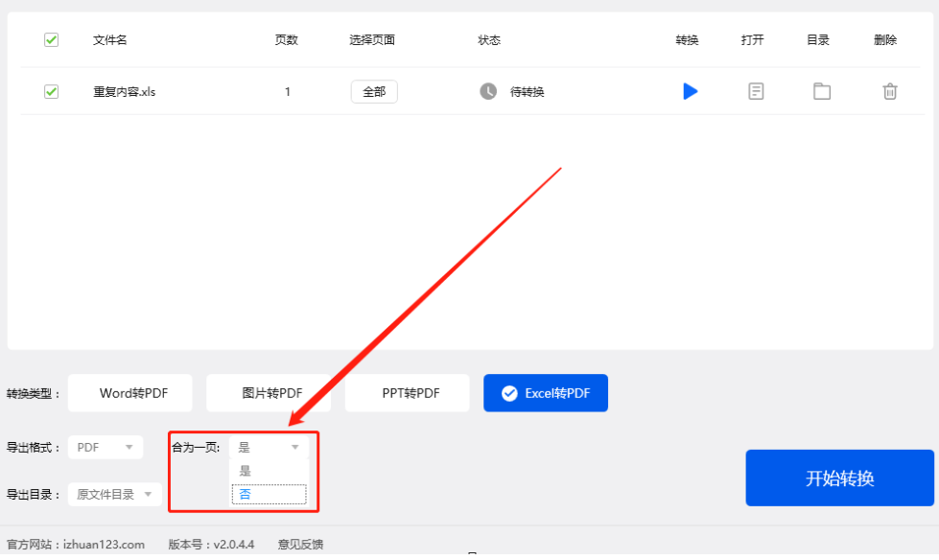Choose PPT转PDF conversion type
The width and height of the screenshot is (939, 560).
[x=408, y=393]
